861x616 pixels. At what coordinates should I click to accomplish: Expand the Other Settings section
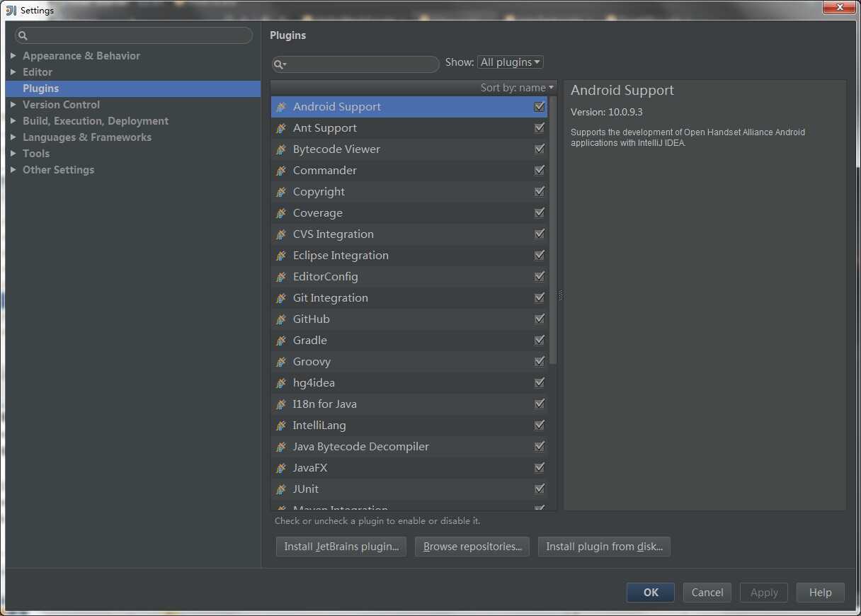[13, 169]
